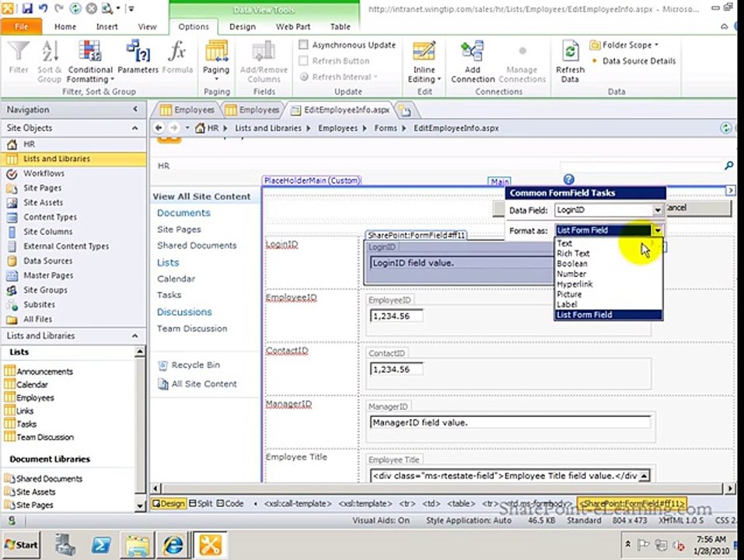Click the Formula fx icon
This screenshot has width=744, height=560.
pyautogui.click(x=177, y=51)
